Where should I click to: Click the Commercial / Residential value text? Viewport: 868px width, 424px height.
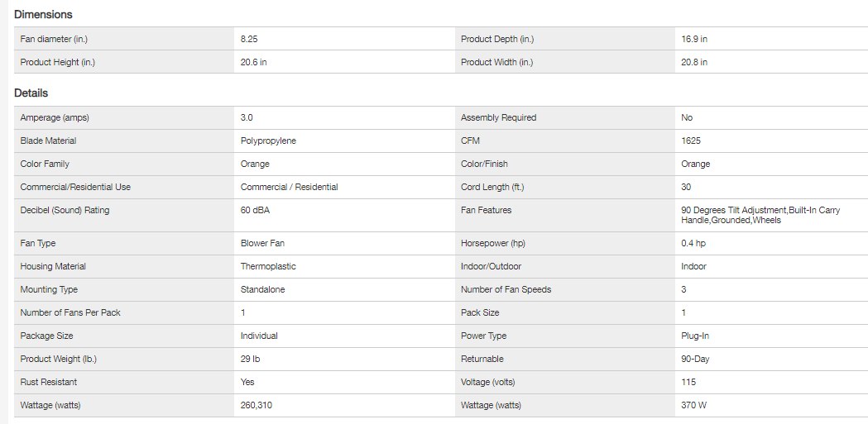(289, 187)
